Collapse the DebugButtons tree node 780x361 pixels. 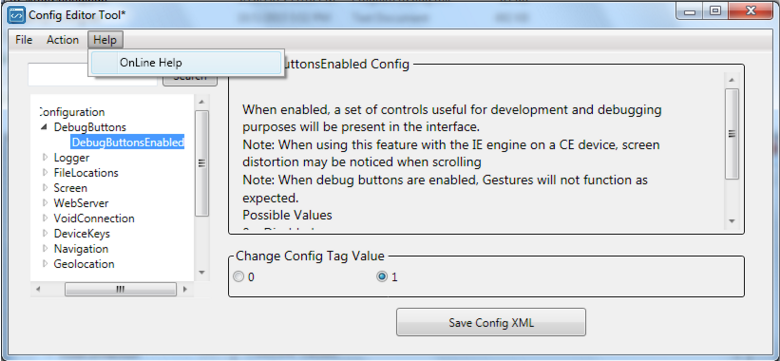point(44,127)
